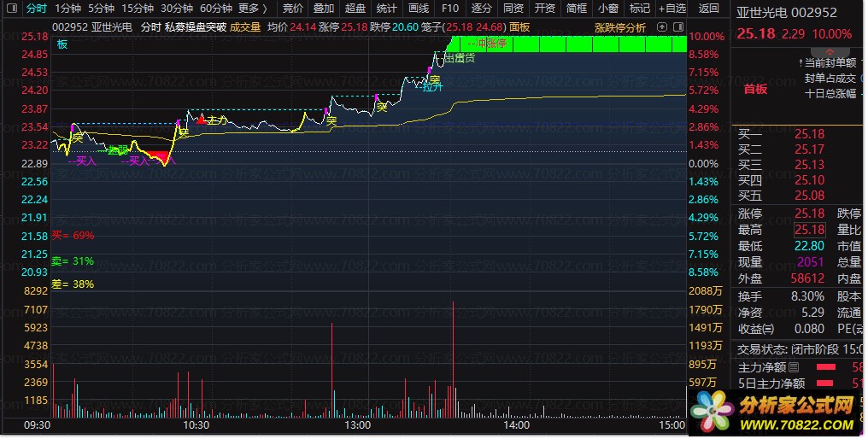Click the list icon beside 主力净额
The height and width of the screenshot is (439, 868).
pyautogui.click(x=795, y=367)
